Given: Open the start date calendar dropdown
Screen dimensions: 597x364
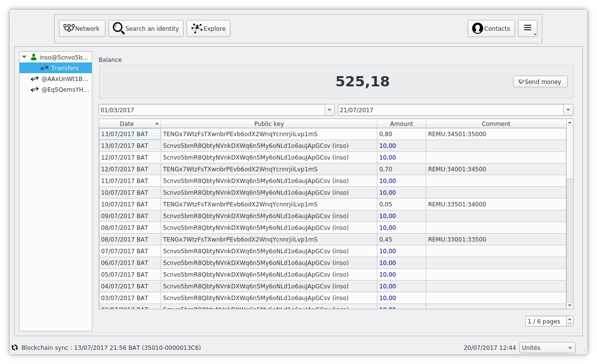Looking at the screenshot, I should tap(330, 110).
